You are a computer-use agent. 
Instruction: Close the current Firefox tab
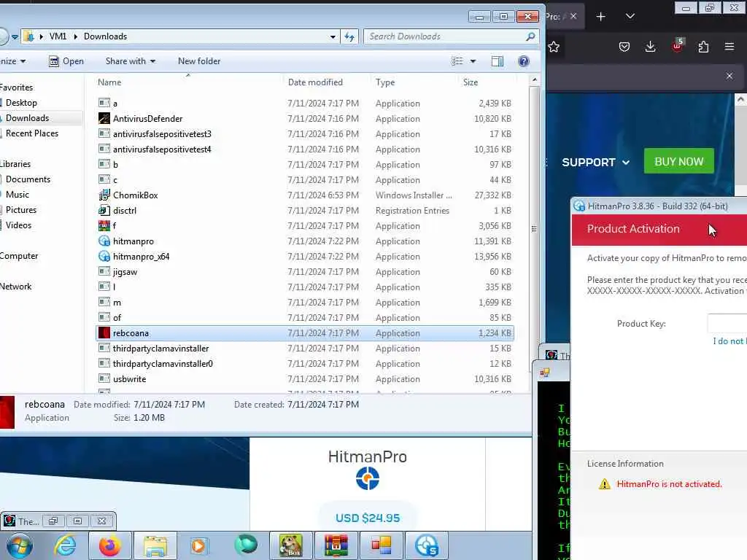[x=573, y=17]
